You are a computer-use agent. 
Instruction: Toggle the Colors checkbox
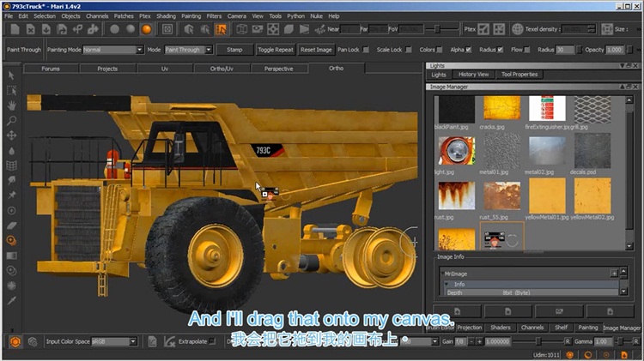coord(440,50)
